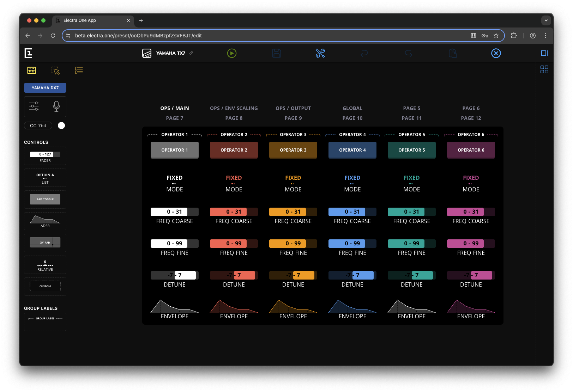Save preset with floppy disk icon
This screenshot has height=392, width=573.
coord(277,53)
